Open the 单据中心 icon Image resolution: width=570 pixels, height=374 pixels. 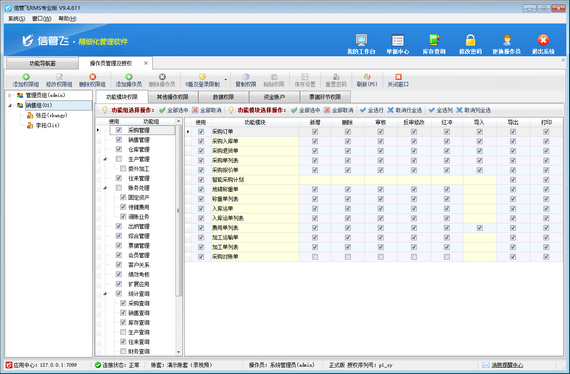(x=398, y=40)
